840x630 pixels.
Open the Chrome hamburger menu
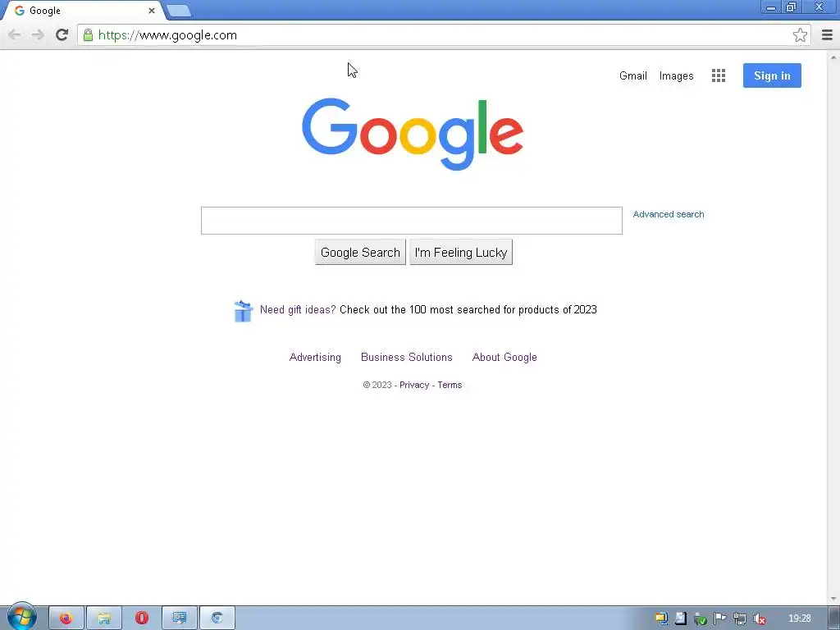click(827, 34)
